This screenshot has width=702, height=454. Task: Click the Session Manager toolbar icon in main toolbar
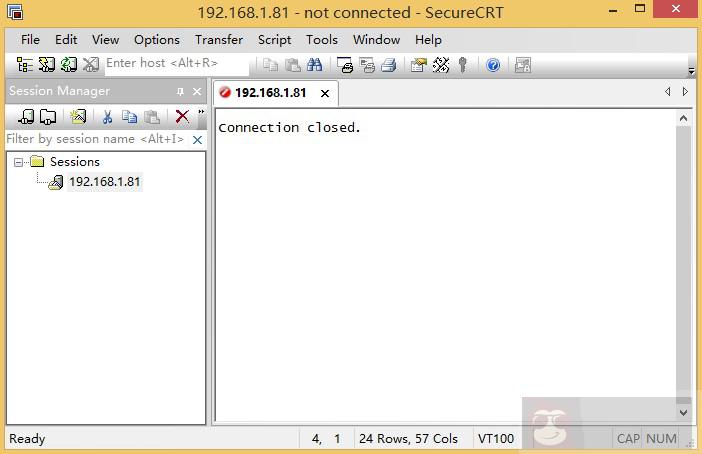click(24, 65)
